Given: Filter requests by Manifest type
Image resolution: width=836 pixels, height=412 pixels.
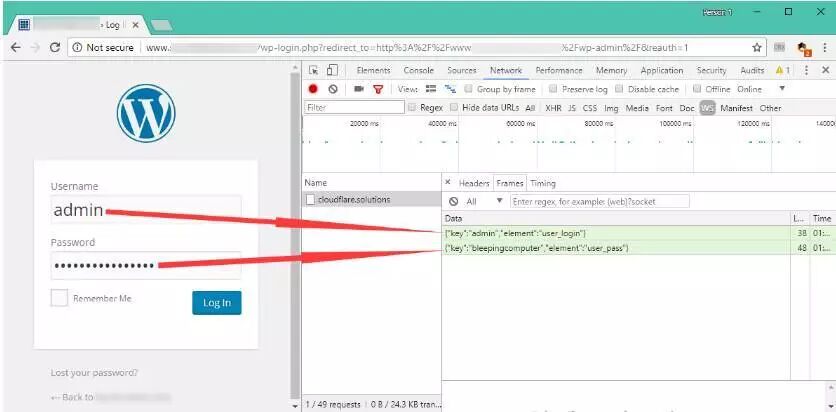Looking at the screenshot, I should 736,108.
